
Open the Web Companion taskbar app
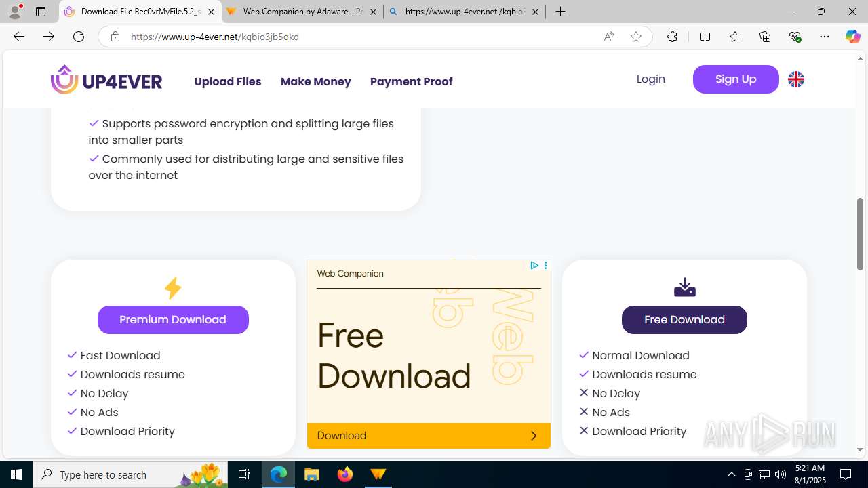tap(378, 474)
